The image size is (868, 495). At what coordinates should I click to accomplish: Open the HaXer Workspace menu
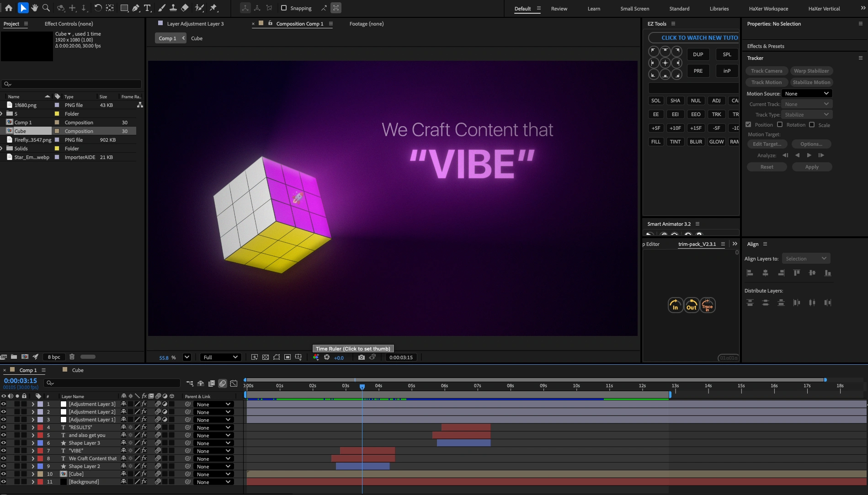[x=768, y=8]
